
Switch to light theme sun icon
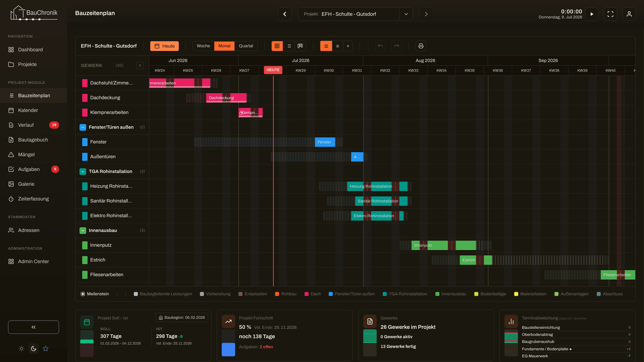coord(21,349)
